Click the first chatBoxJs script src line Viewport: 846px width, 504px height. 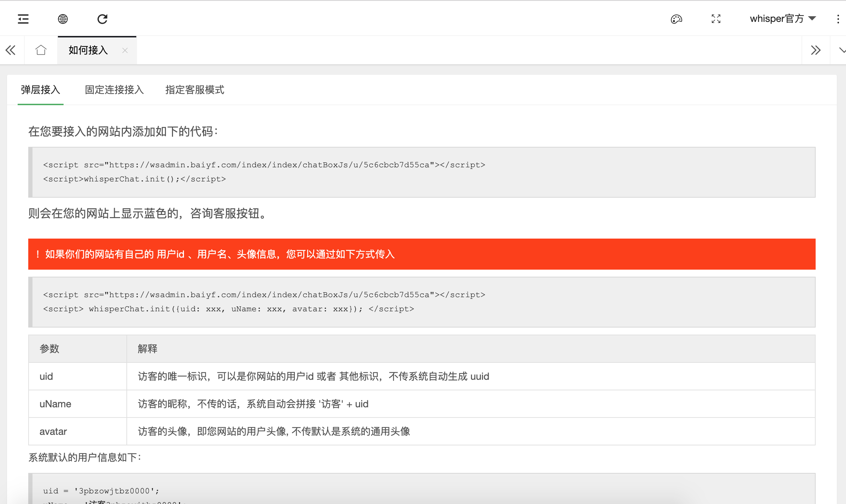pyautogui.click(x=264, y=165)
